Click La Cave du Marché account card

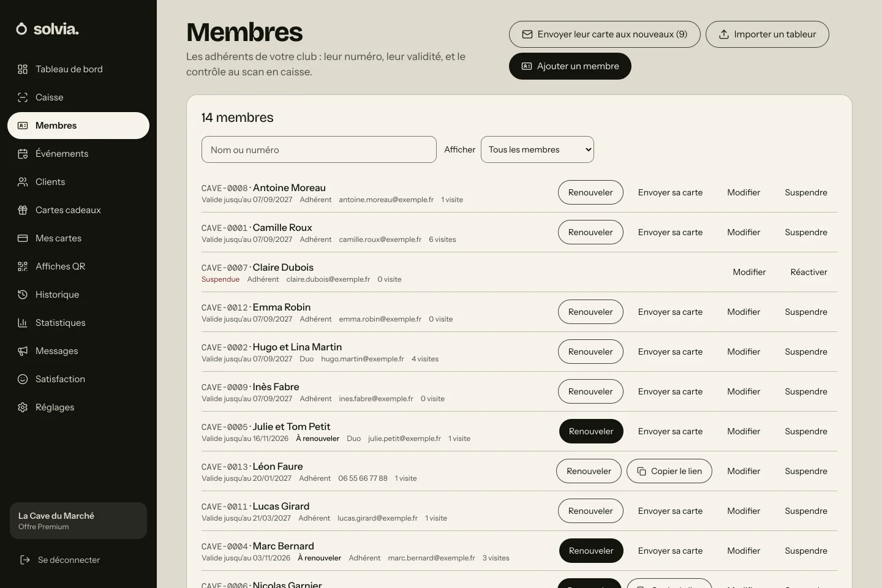coord(78,521)
